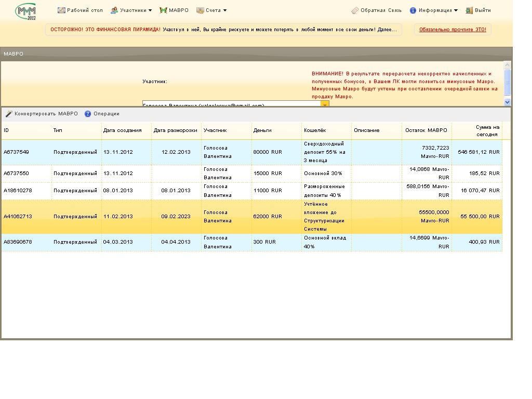Click the 11000 RUR money cell
This screenshot has height=399, width=532.
[x=276, y=190]
